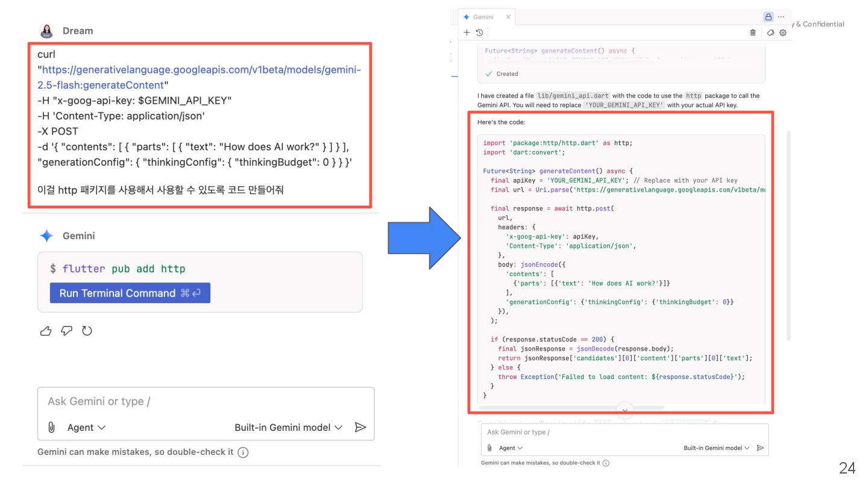Start a new chat with plus icon
Image resolution: width=868 pixels, height=488 pixels.
click(x=467, y=33)
